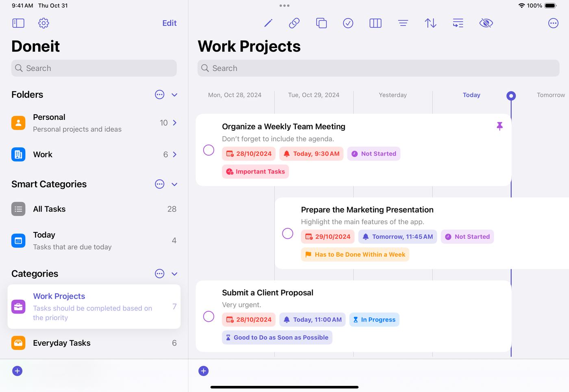
Task: Click the Important Tasks tag
Action: [x=256, y=172]
